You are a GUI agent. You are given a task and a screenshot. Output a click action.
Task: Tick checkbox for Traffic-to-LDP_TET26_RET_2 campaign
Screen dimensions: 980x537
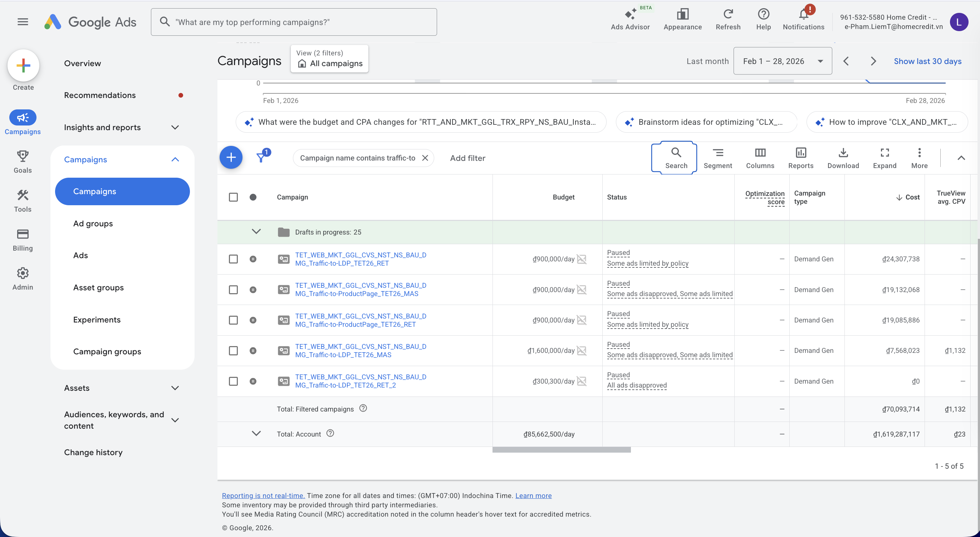[x=233, y=381]
